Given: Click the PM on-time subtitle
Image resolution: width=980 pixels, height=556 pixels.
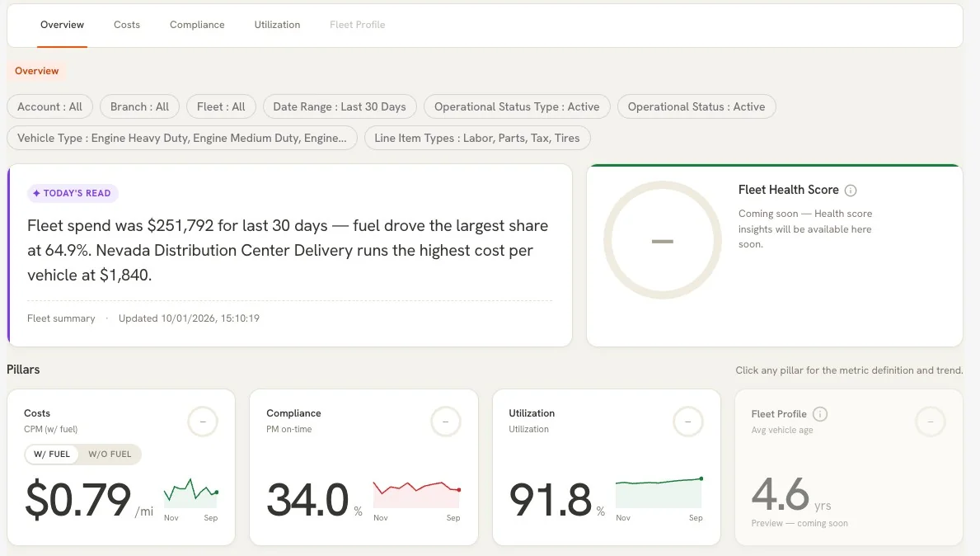Looking at the screenshot, I should pyautogui.click(x=288, y=429).
